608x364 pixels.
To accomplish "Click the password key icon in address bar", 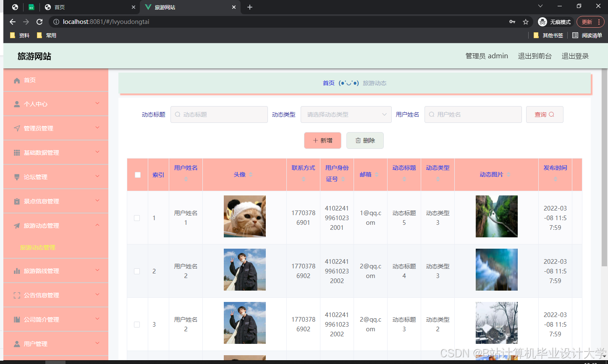I will pyautogui.click(x=512, y=22).
